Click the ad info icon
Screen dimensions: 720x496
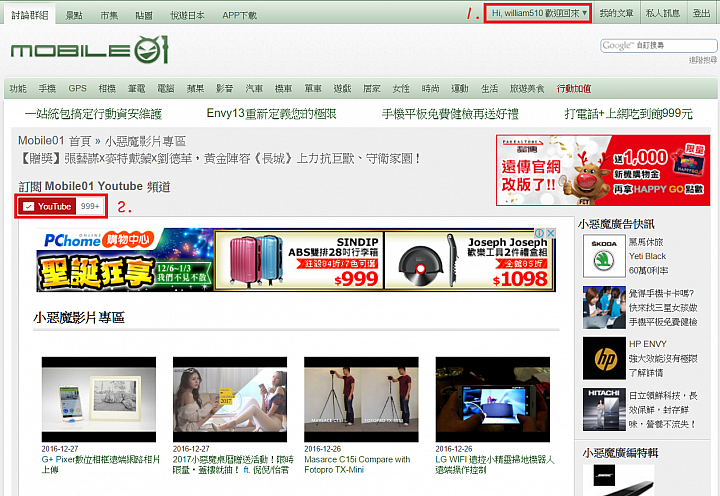(x=540, y=233)
